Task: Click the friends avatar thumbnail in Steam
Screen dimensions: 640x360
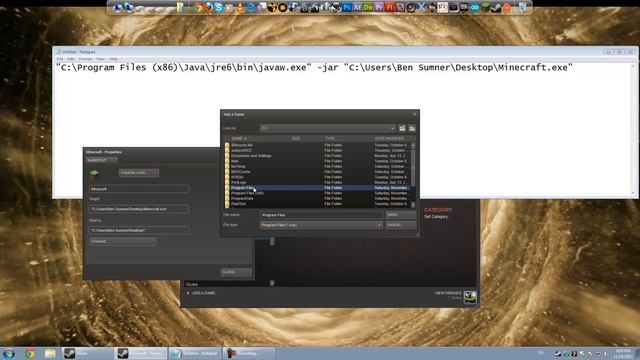Action: point(470,297)
